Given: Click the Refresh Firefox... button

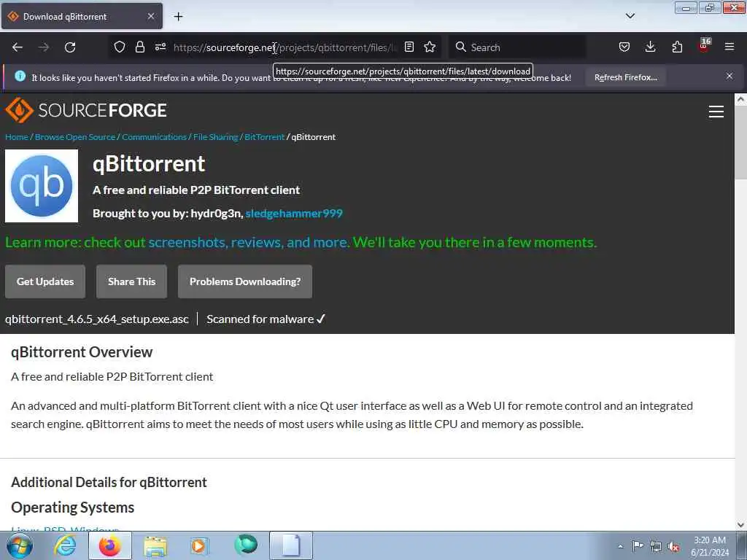Looking at the screenshot, I should pos(625,77).
